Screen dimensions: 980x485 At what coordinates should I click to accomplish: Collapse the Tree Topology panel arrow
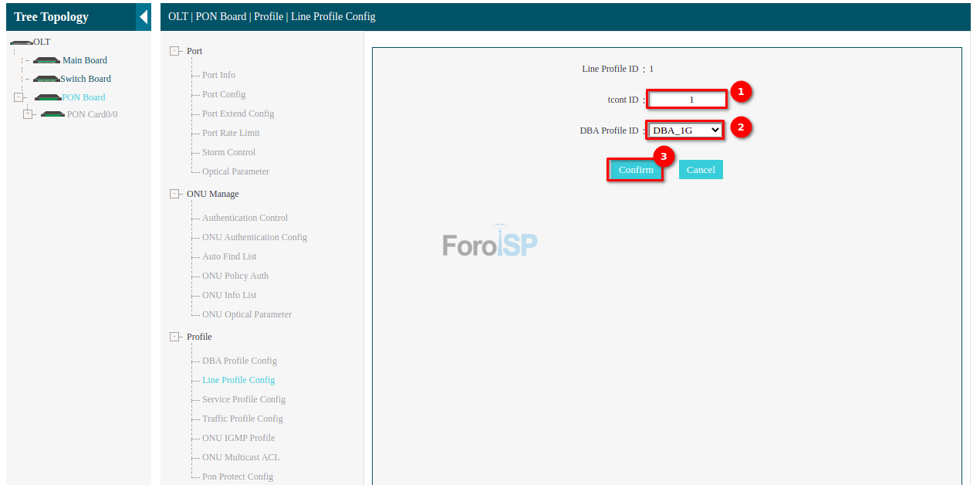143,17
